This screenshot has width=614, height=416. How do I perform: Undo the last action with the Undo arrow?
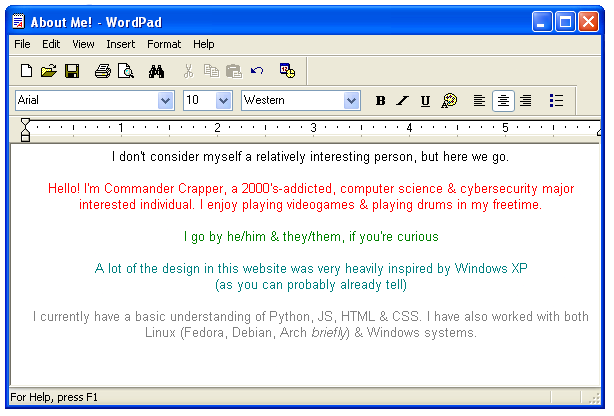point(257,71)
